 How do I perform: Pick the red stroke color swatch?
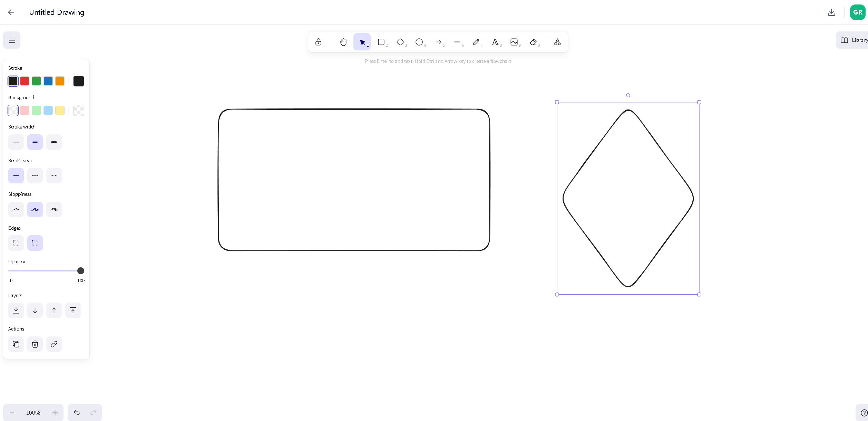[25, 81]
